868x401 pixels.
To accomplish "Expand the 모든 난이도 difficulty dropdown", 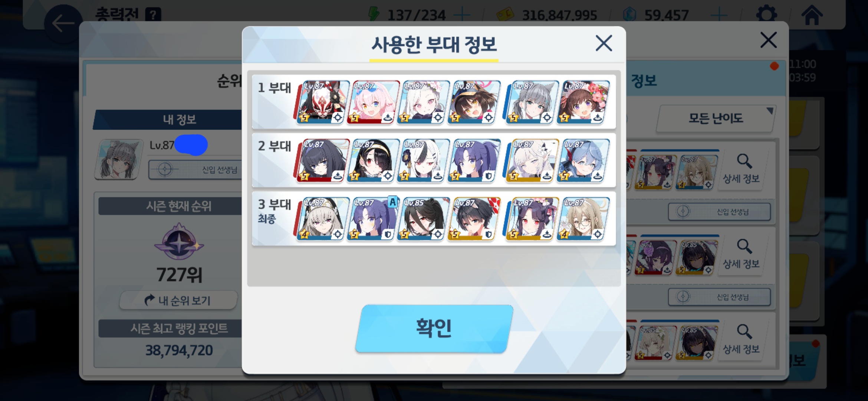I will 716,118.
